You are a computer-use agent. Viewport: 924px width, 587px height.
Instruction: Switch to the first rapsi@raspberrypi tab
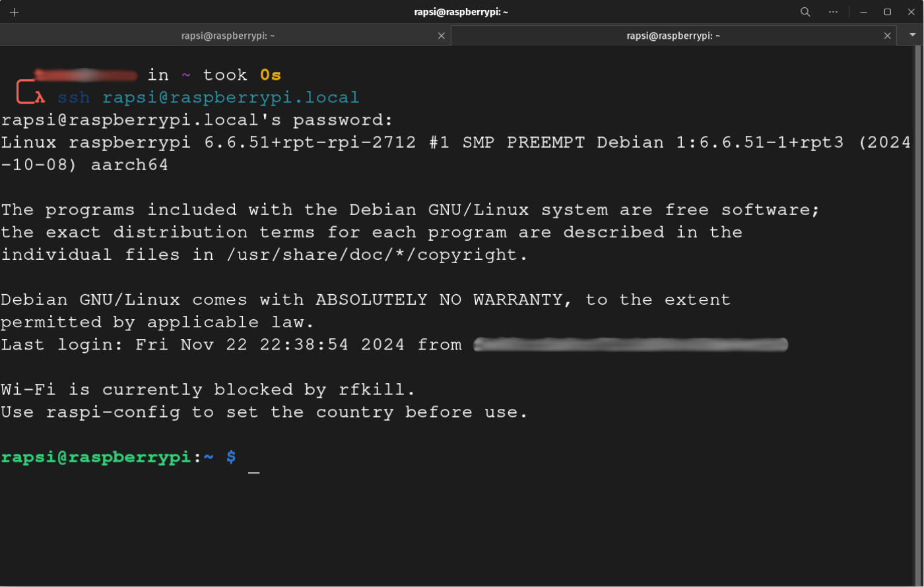pyautogui.click(x=228, y=36)
